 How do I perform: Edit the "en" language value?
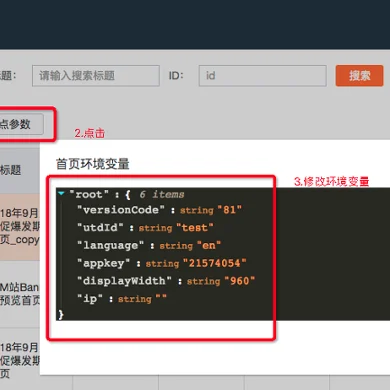209,245
